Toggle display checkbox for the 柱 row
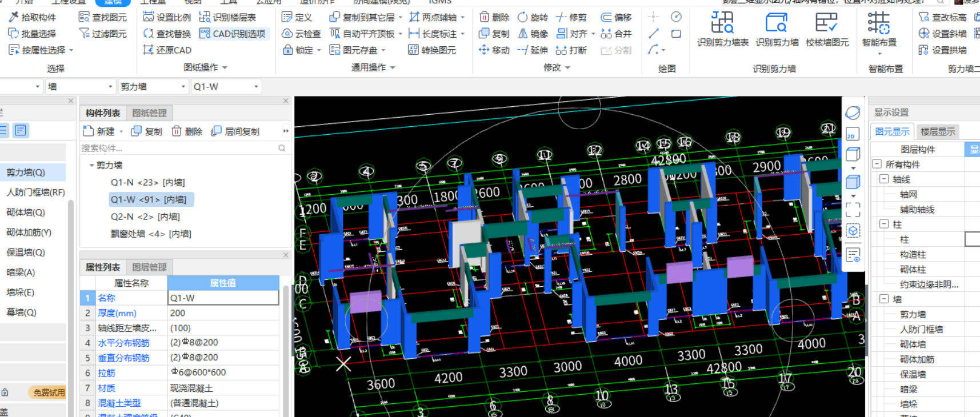 click(973, 239)
